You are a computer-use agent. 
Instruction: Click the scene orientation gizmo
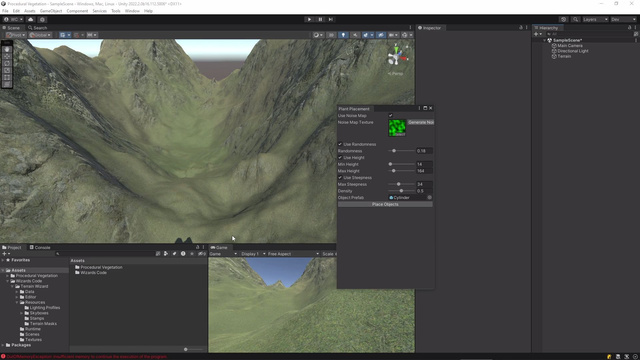pyautogui.click(x=396, y=57)
